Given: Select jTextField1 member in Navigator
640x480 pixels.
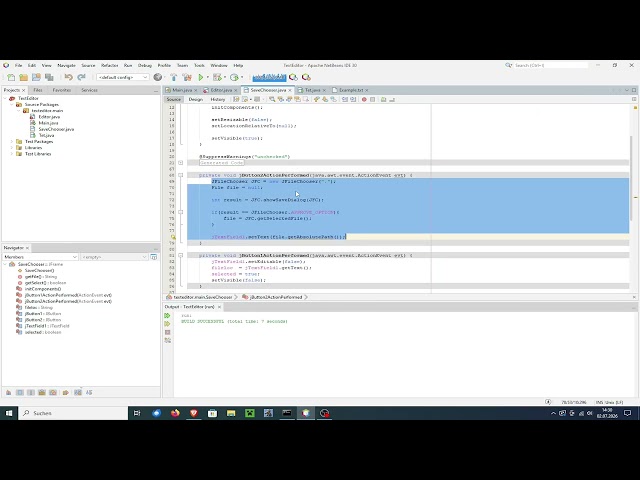Looking at the screenshot, I should [x=47, y=326].
